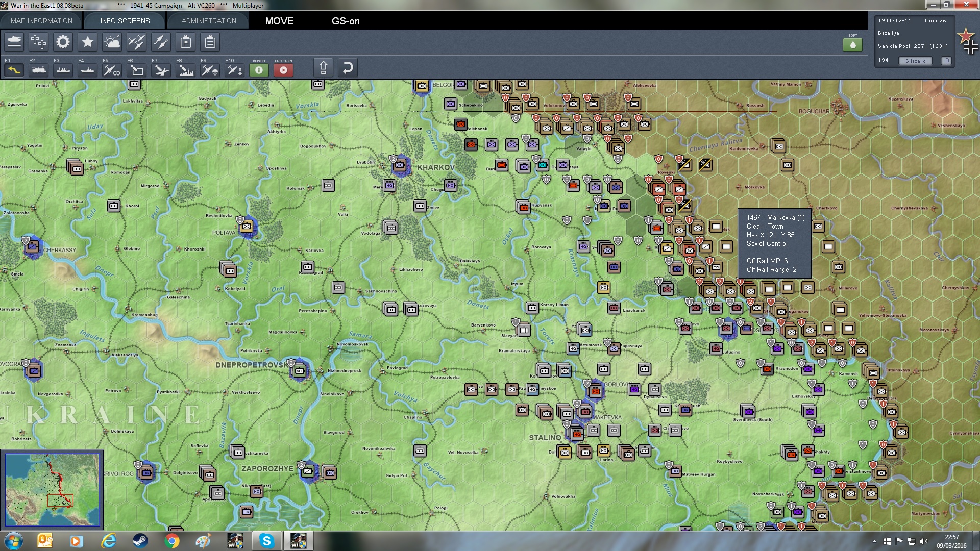Select F9 air transport parachute mode
Viewport: 980px width, 551px height.
pos(210,70)
